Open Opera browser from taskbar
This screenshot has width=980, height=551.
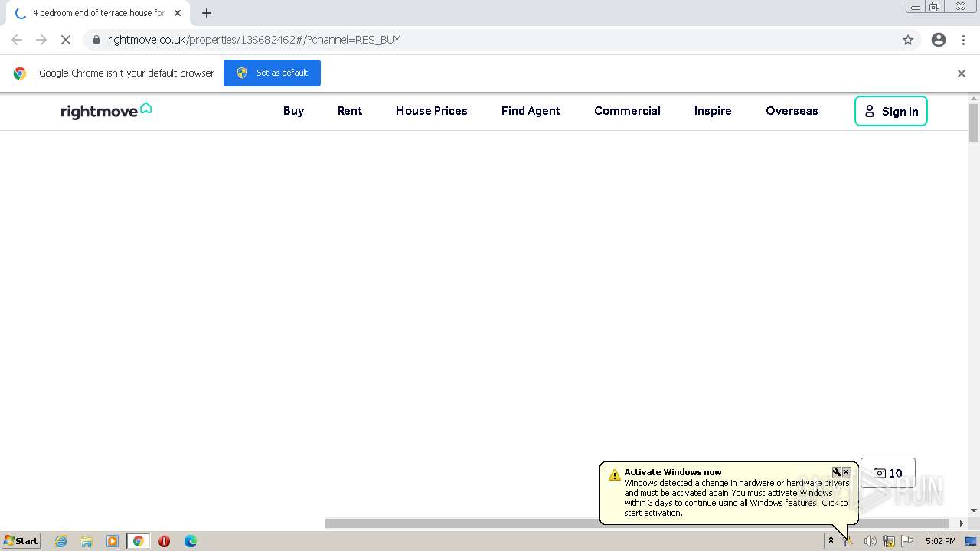point(164,541)
